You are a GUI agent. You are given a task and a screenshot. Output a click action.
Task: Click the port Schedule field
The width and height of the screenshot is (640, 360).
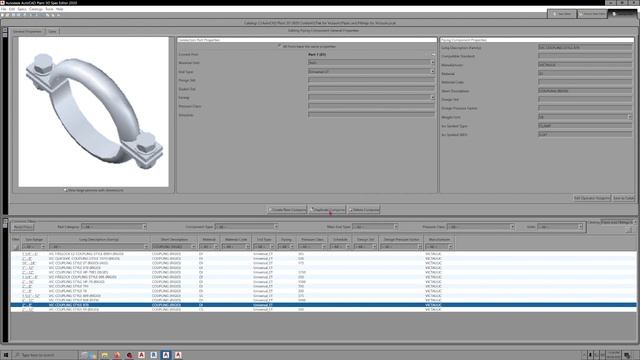coord(371,115)
